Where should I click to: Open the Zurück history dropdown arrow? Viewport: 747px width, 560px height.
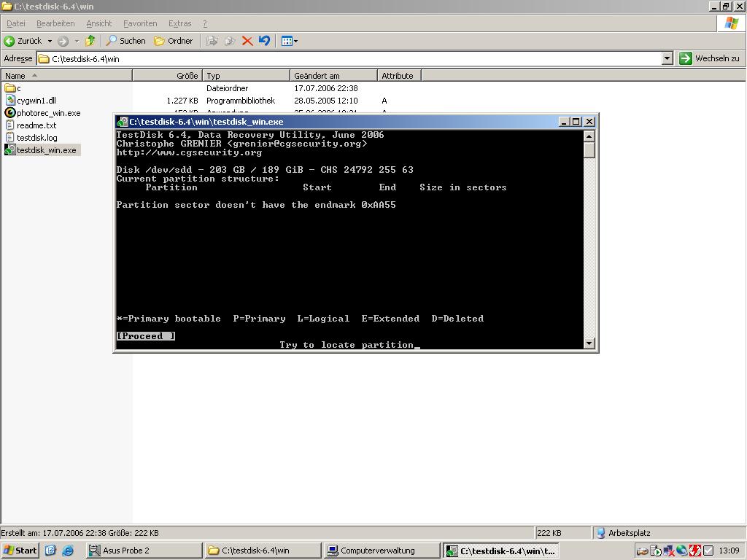(x=50, y=42)
